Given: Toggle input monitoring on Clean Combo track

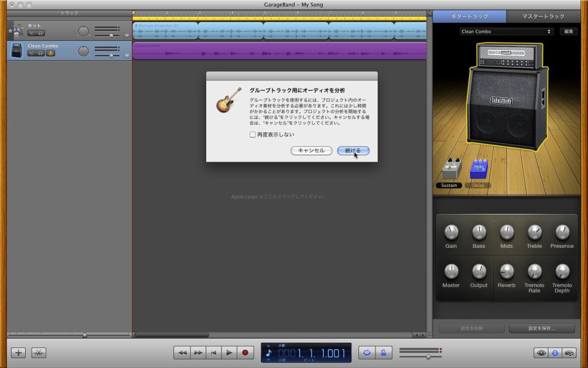Looking at the screenshot, I should (51, 53).
